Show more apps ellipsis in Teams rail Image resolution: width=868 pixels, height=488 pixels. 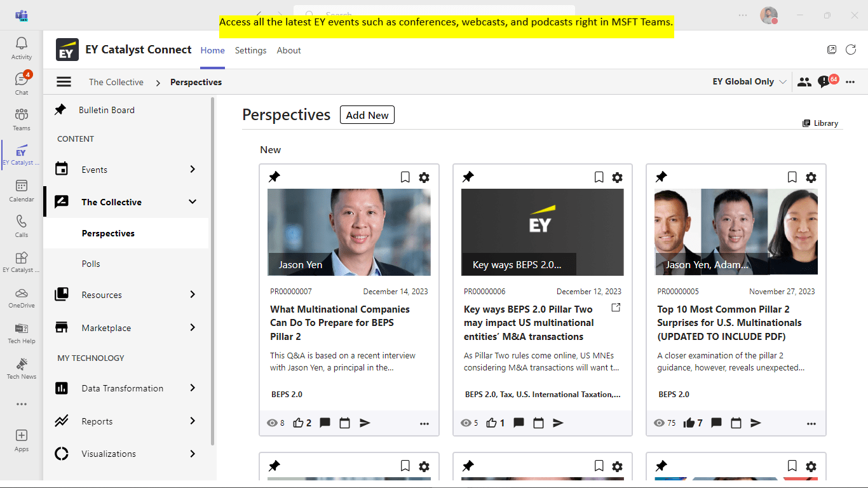[x=22, y=404]
